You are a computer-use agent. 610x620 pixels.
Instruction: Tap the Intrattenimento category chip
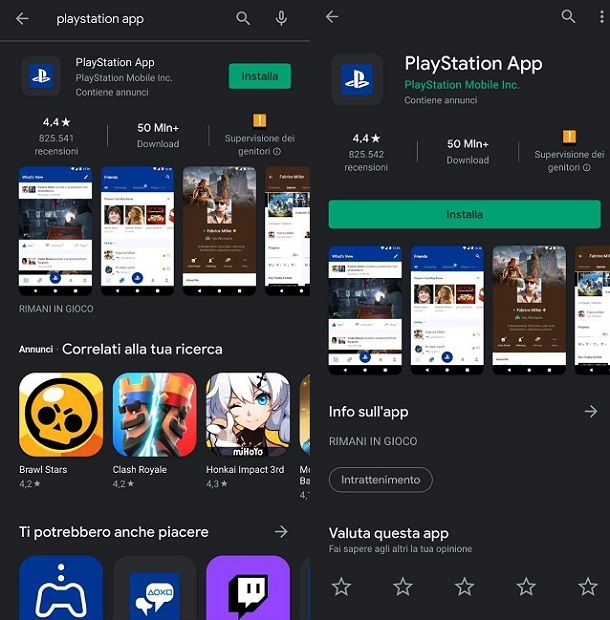click(381, 480)
